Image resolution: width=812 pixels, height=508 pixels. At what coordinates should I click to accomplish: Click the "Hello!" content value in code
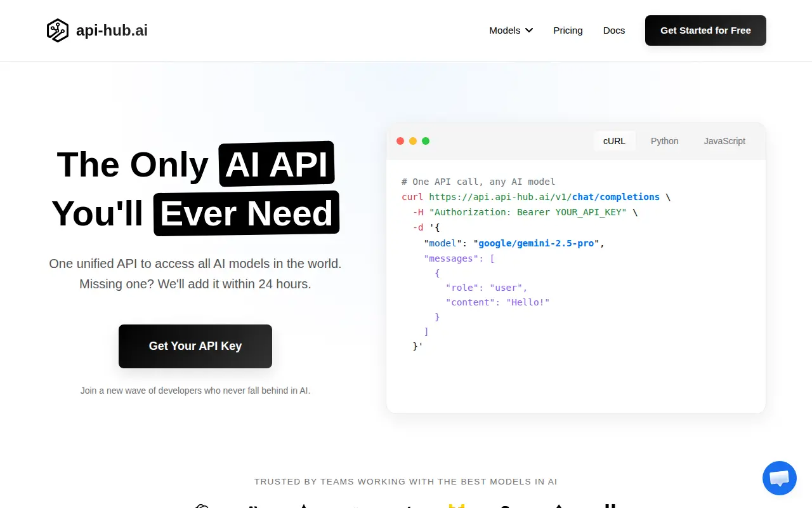pyautogui.click(x=528, y=302)
